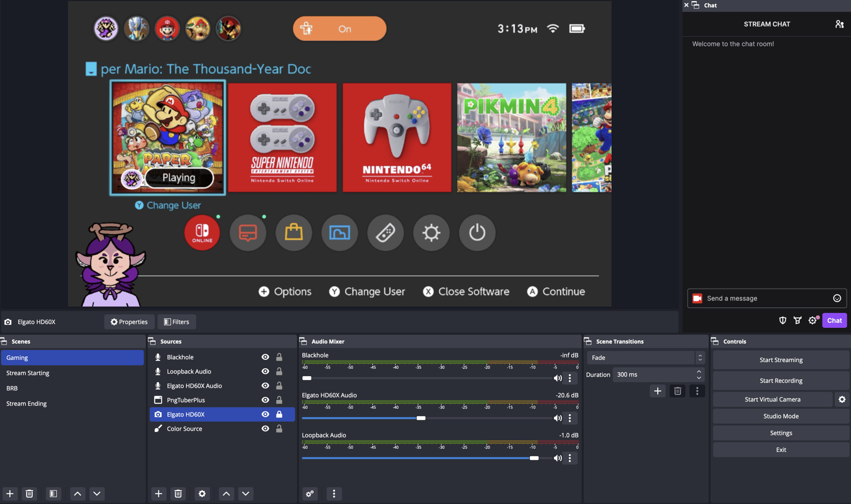Open Filters for selected source
851x504 pixels.
177,322
